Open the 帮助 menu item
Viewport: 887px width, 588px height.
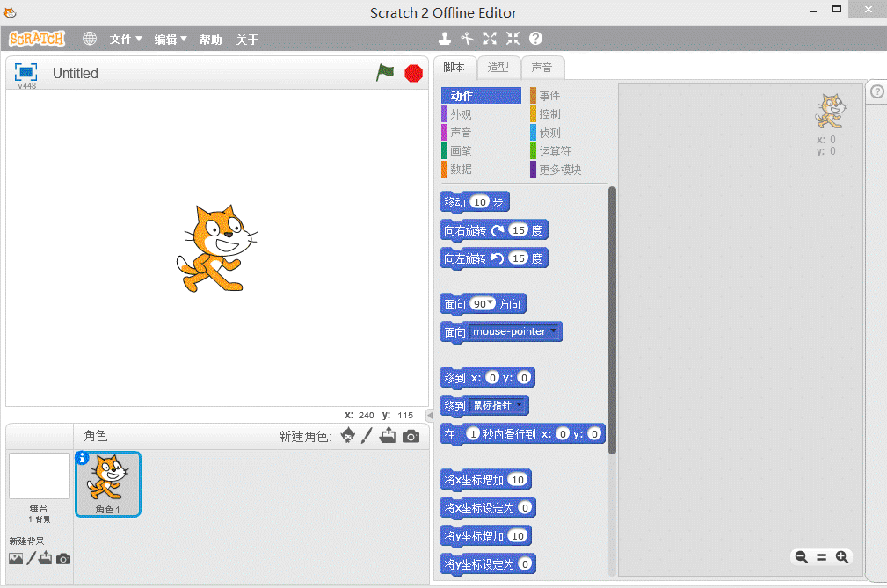point(210,40)
